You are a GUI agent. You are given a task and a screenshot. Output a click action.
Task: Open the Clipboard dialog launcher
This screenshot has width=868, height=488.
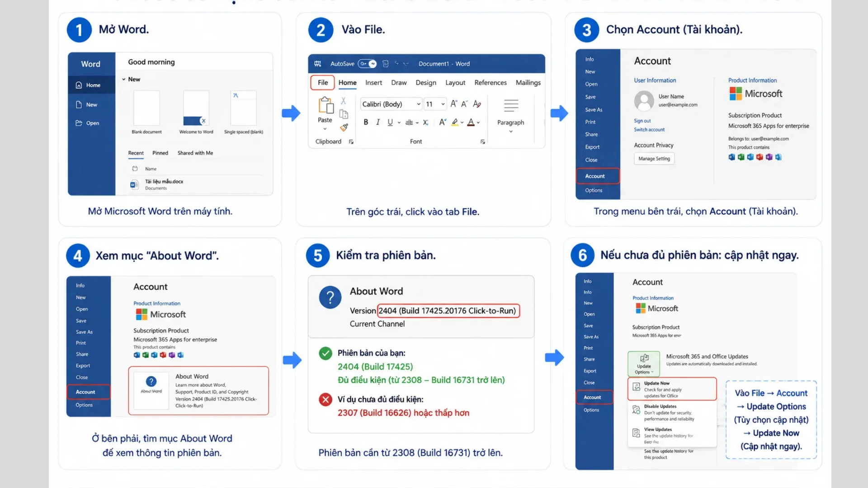[351, 142]
